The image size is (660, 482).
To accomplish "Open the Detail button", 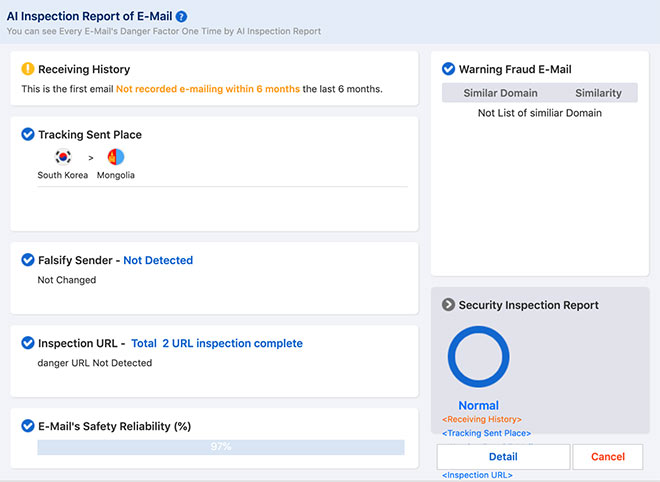I will click(x=503, y=457).
